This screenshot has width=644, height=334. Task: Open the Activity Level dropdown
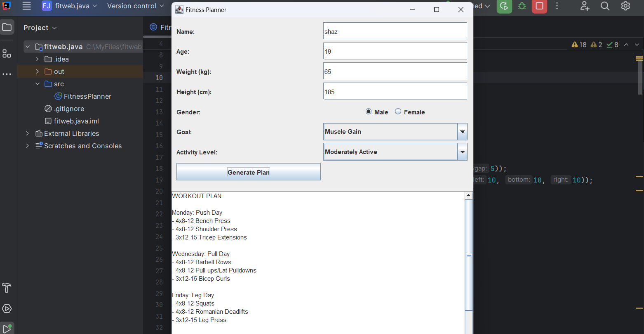(395, 152)
